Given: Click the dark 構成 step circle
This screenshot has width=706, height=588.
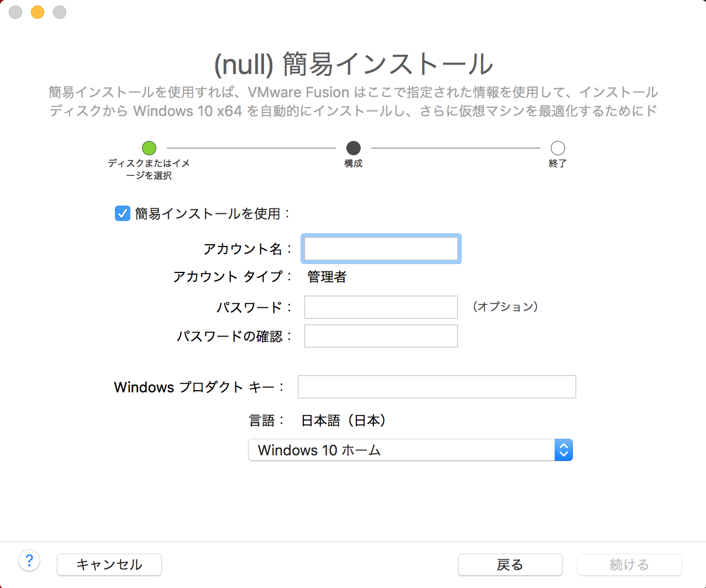Looking at the screenshot, I should pos(354,148).
